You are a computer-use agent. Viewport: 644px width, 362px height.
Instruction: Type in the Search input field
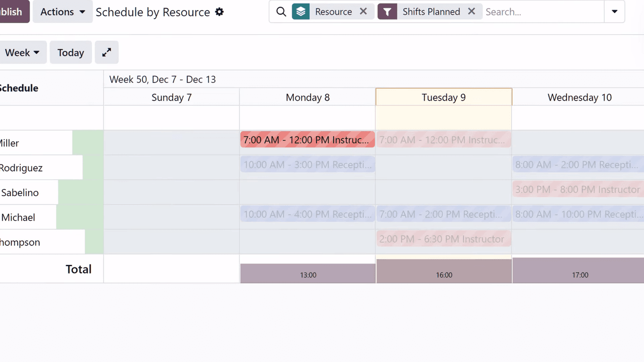542,12
